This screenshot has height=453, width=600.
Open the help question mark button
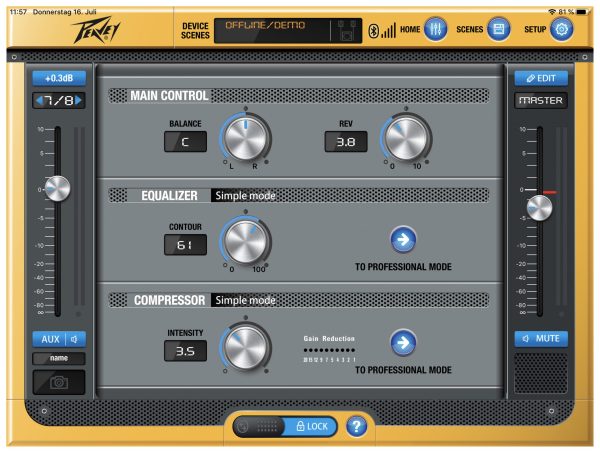point(356,426)
